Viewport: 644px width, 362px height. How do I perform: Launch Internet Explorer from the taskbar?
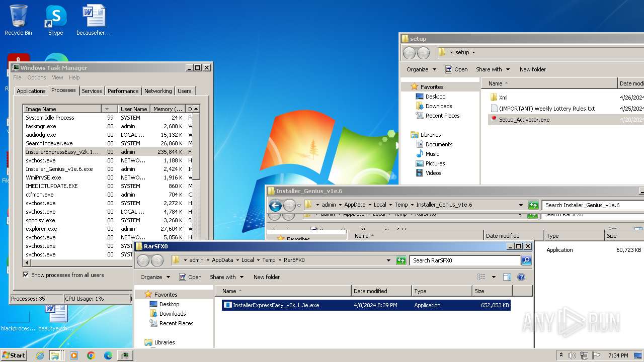click(40, 355)
